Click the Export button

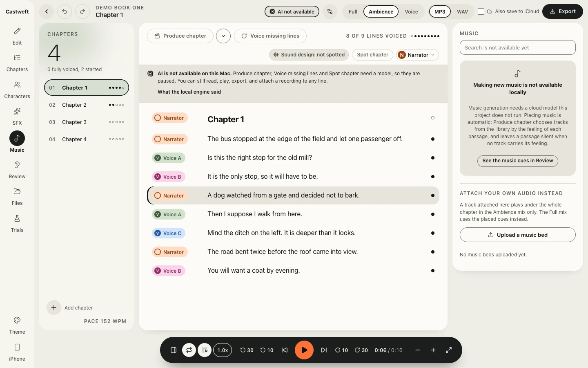pyautogui.click(x=563, y=11)
